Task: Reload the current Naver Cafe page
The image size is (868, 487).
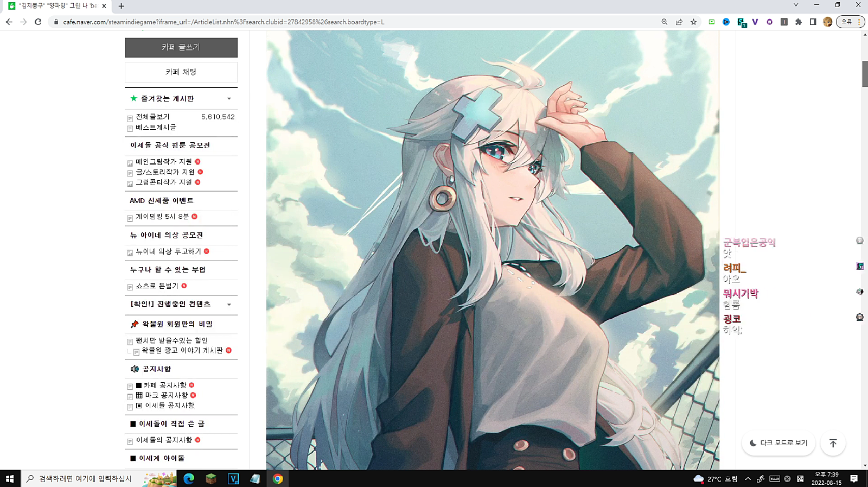Action: 38,22
